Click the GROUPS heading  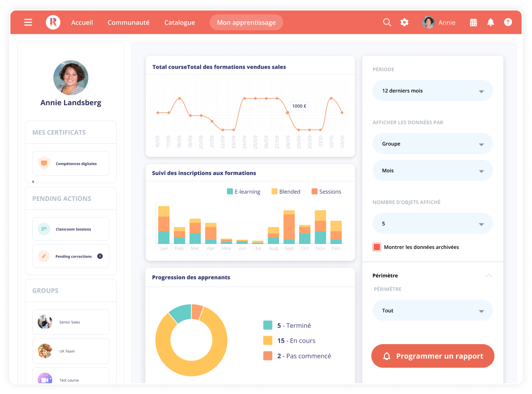point(45,291)
